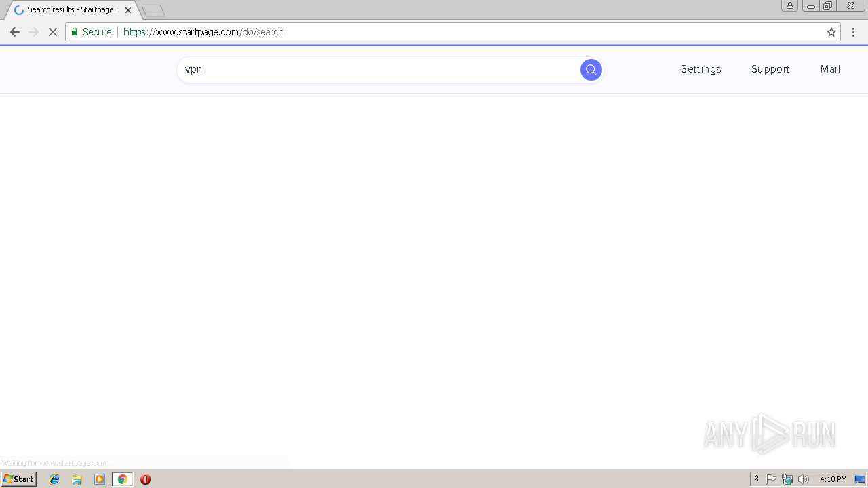Open the Mail link
868x488 pixels.
click(x=830, y=69)
